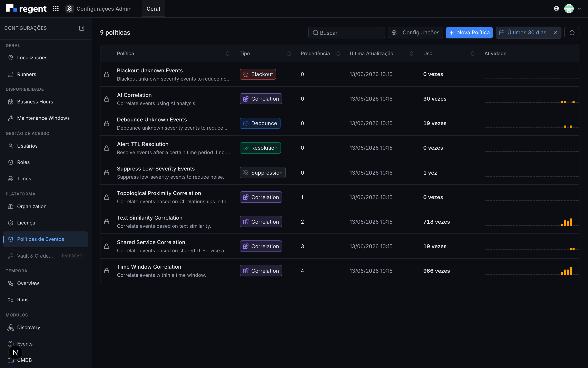Sort by Tipo column
The image size is (588, 368).
coord(289,54)
